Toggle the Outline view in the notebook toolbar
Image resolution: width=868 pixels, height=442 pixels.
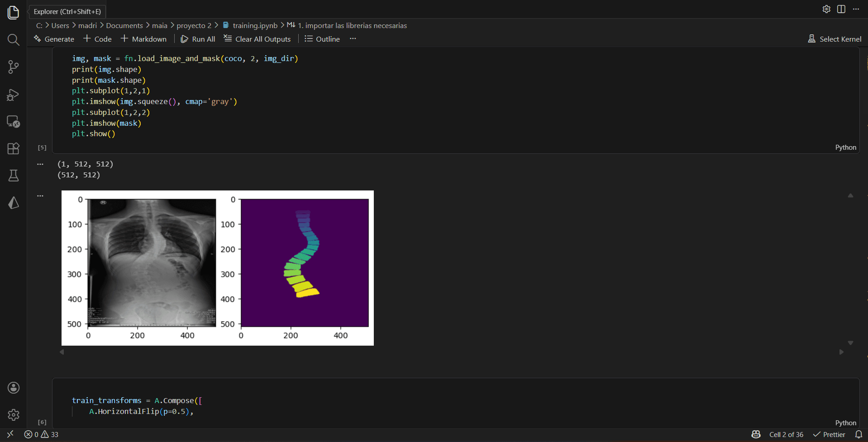pos(322,39)
